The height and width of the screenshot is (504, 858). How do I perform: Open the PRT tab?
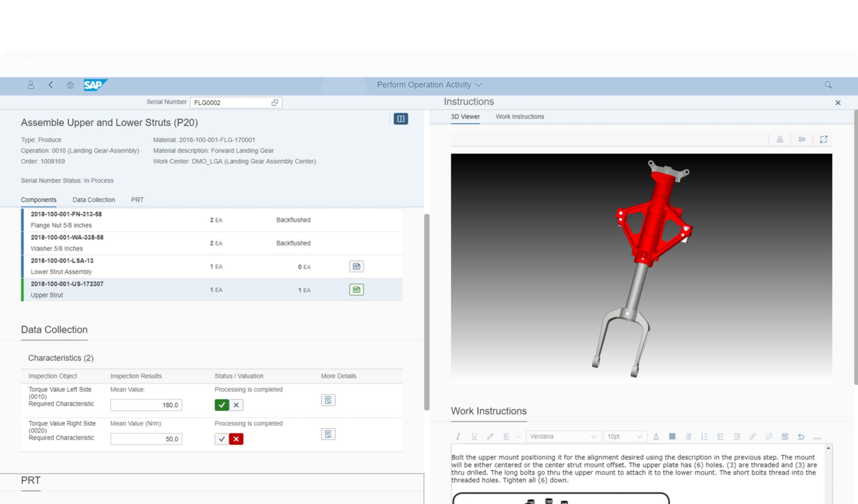click(x=137, y=200)
